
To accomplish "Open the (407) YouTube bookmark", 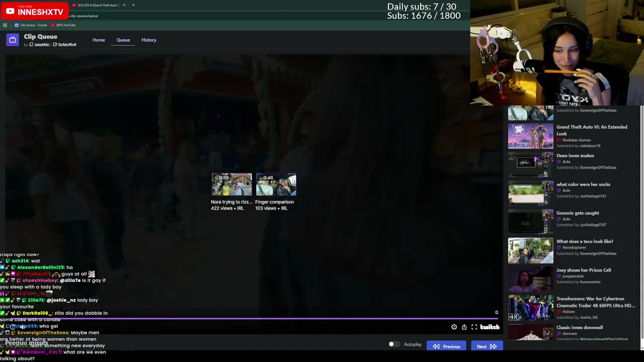I will point(63,25).
